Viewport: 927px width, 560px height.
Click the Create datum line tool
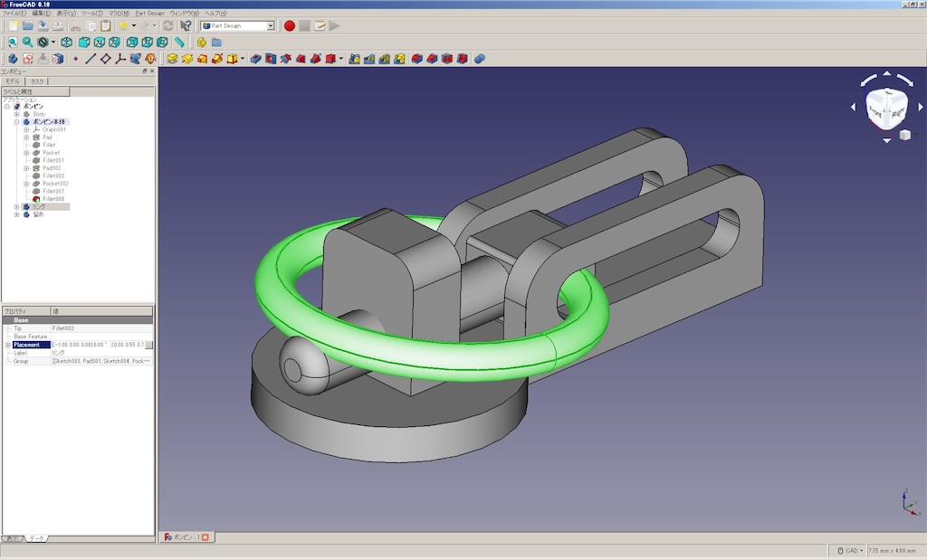(91, 59)
